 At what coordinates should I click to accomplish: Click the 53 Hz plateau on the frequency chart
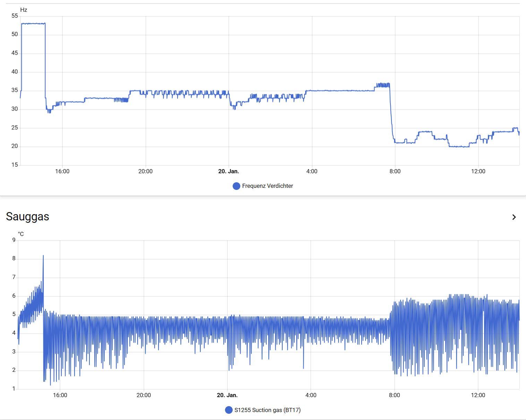[33, 24]
